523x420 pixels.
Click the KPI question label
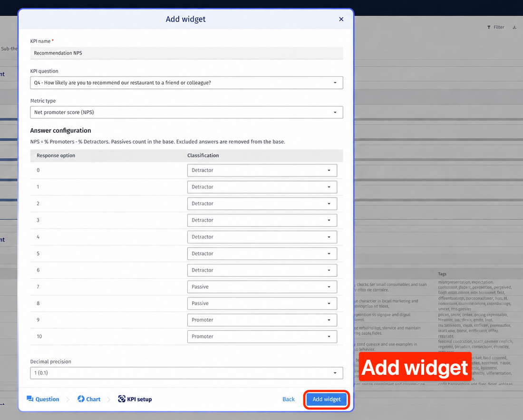pyautogui.click(x=44, y=71)
